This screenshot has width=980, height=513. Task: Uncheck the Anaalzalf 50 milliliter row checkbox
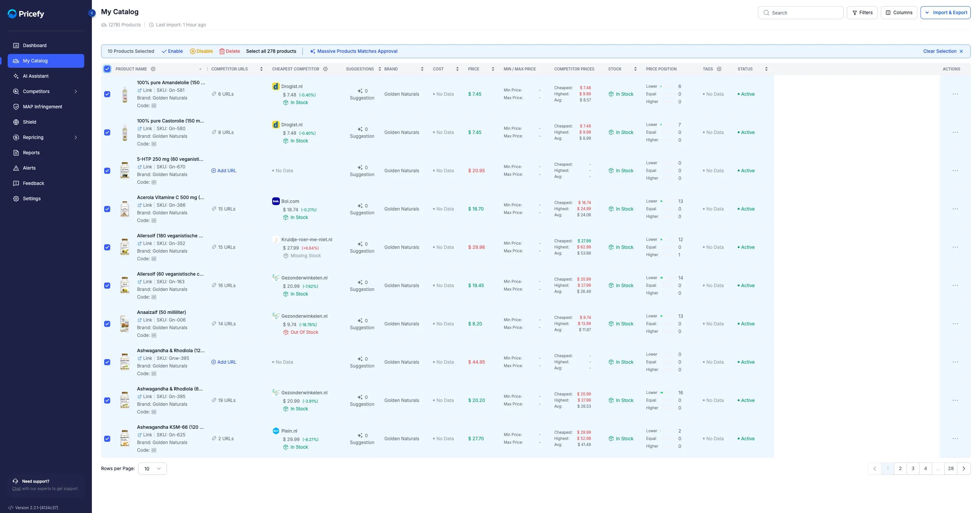tap(107, 324)
